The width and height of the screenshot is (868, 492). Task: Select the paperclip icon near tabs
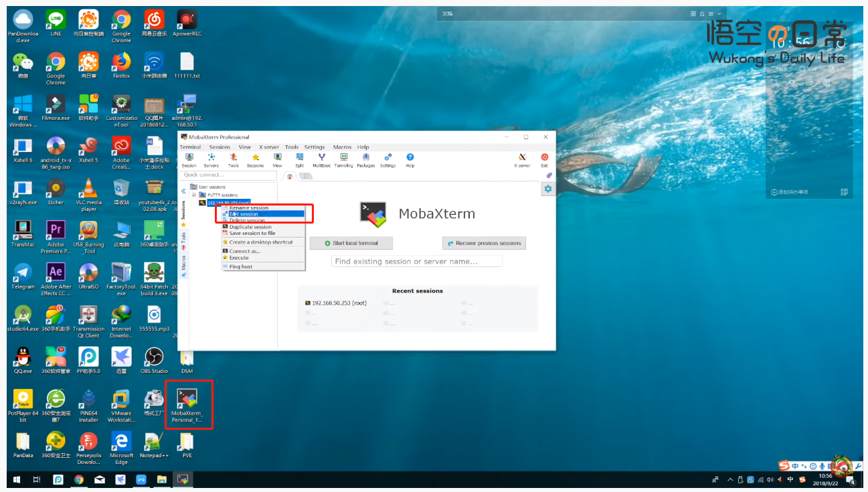point(549,175)
